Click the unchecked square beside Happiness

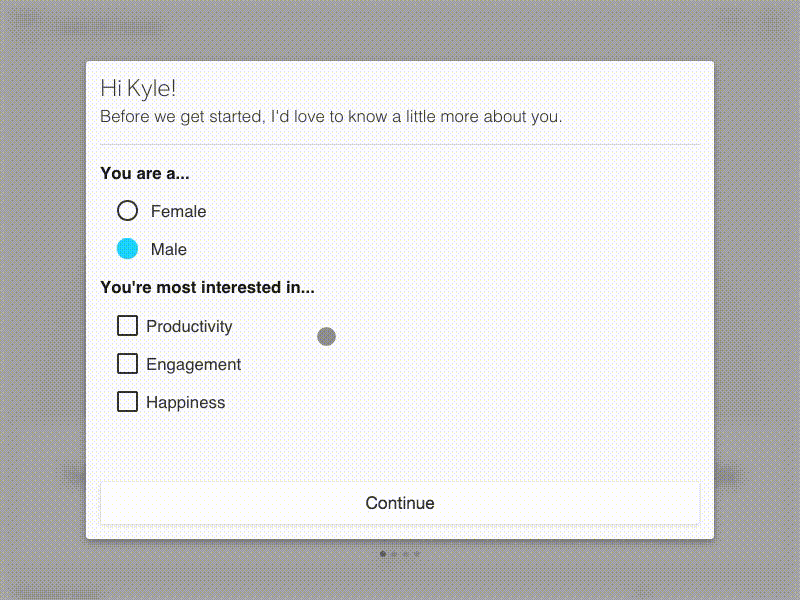[127, 401]
